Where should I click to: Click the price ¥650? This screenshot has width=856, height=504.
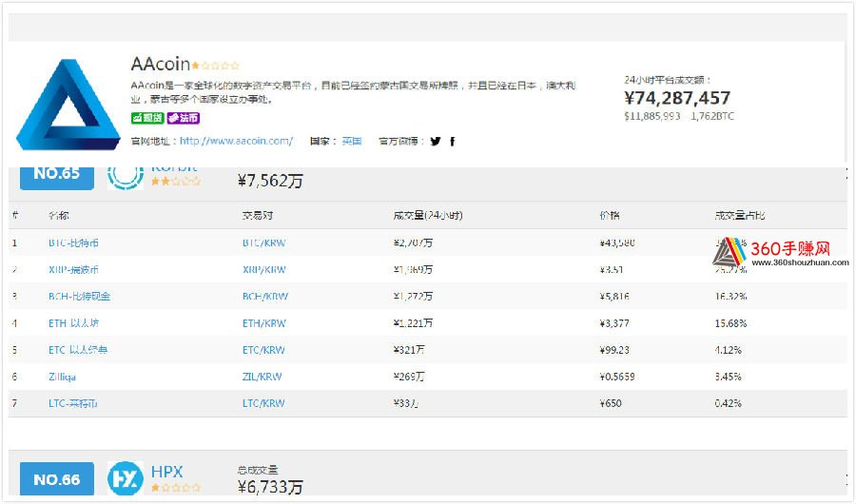(x=611, y=403)
